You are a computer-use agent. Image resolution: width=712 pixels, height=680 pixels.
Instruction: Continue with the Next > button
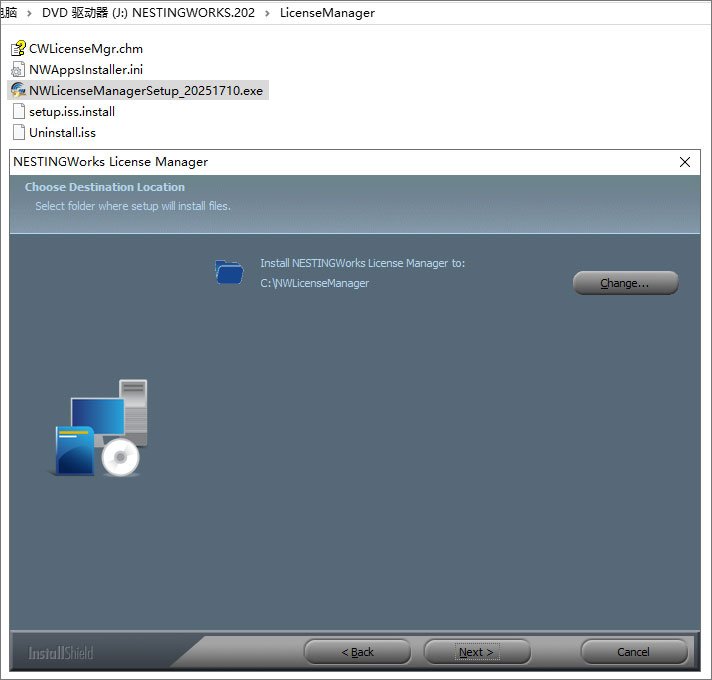click(x=477, y=652)
